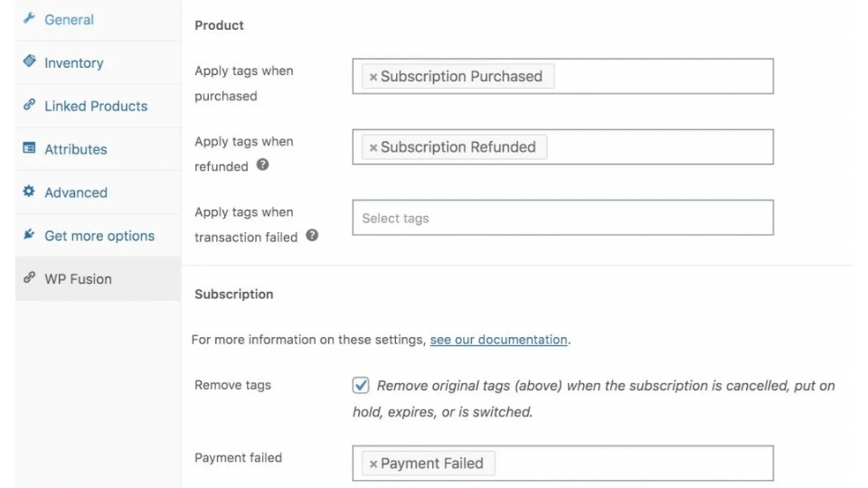This screenshot has width=868, height=488.
Task: Uncheck the Remove original tags checkbox
Action: click(x=361, y=385)
